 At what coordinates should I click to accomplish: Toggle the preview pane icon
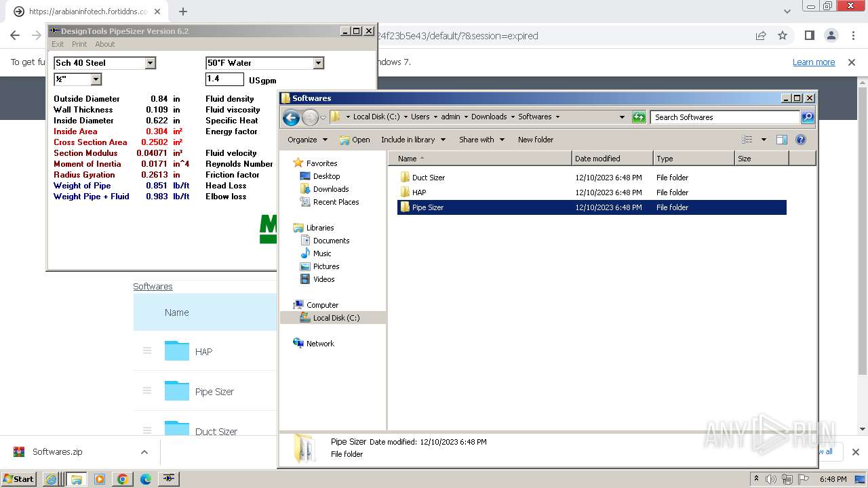pos(781,140)
